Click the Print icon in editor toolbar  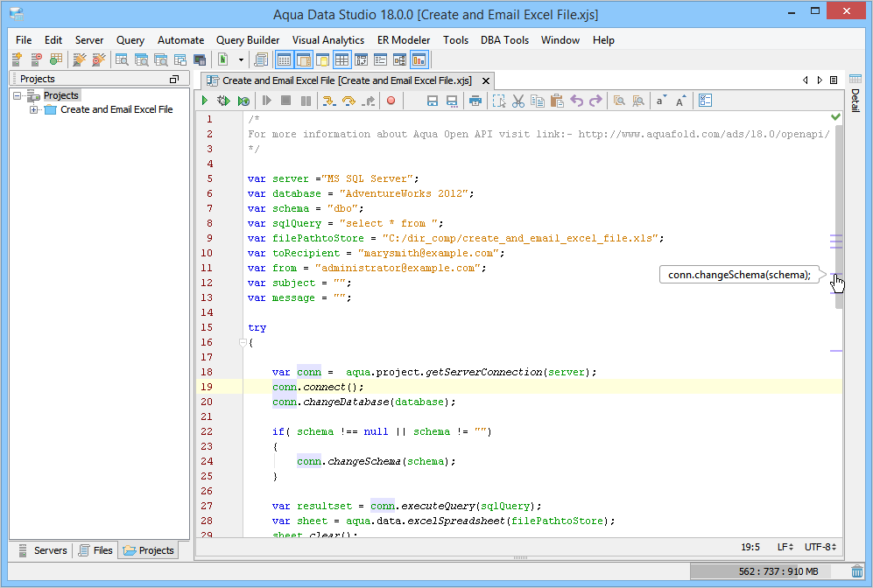click(x=475, y=101)
